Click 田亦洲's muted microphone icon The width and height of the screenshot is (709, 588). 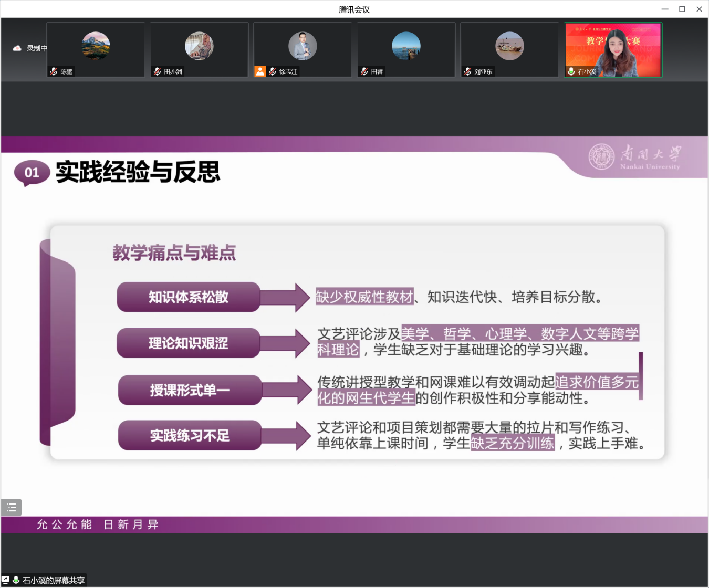click(157, 71)
